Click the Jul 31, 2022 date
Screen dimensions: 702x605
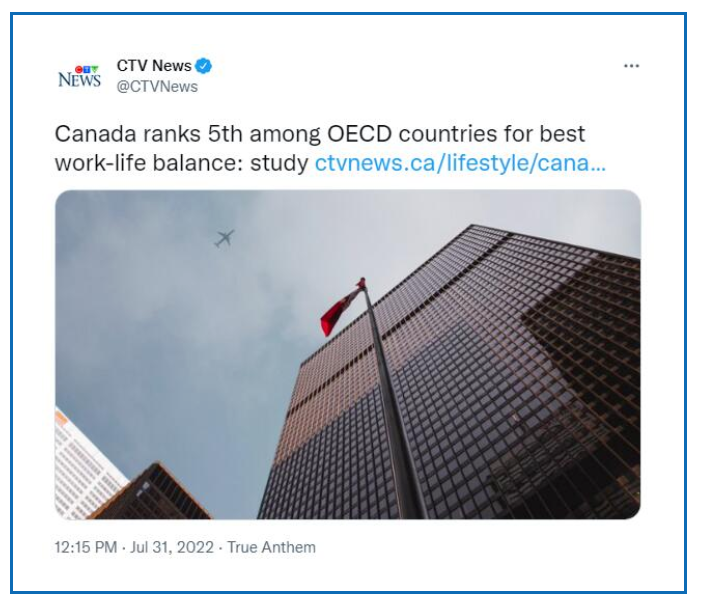pyautogui.click(x=172, y=547)
